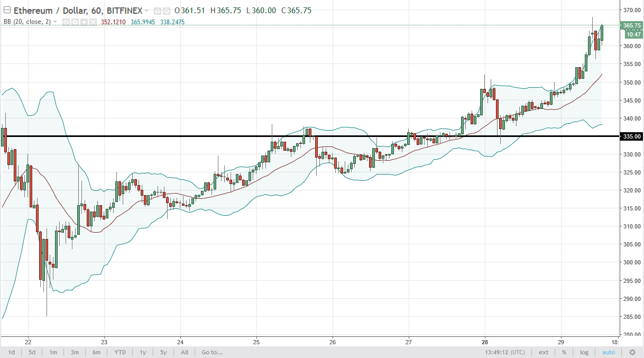Toggle auto scale mode
This screenshot has height=358, width=644.
tap(608, 352)
